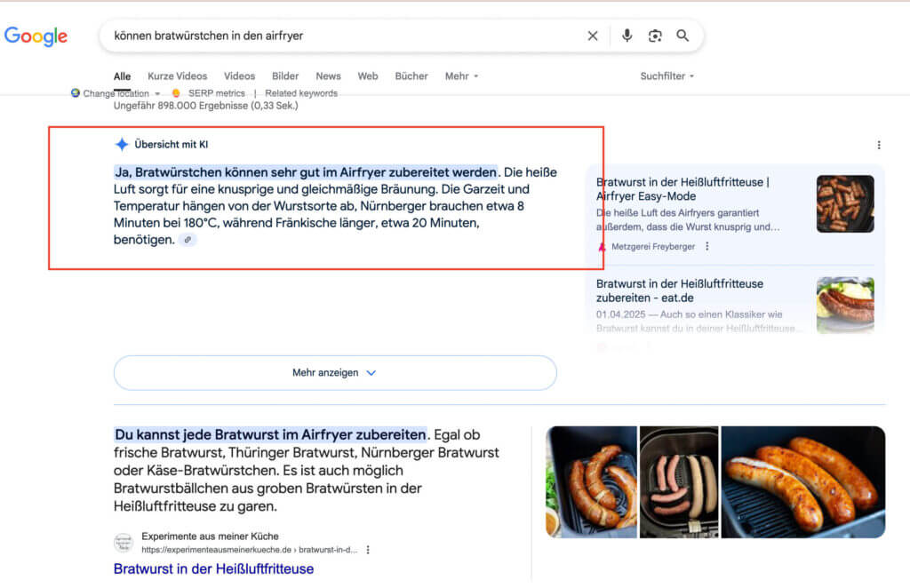Open AI overview three-dot options menu

(879, 145)
